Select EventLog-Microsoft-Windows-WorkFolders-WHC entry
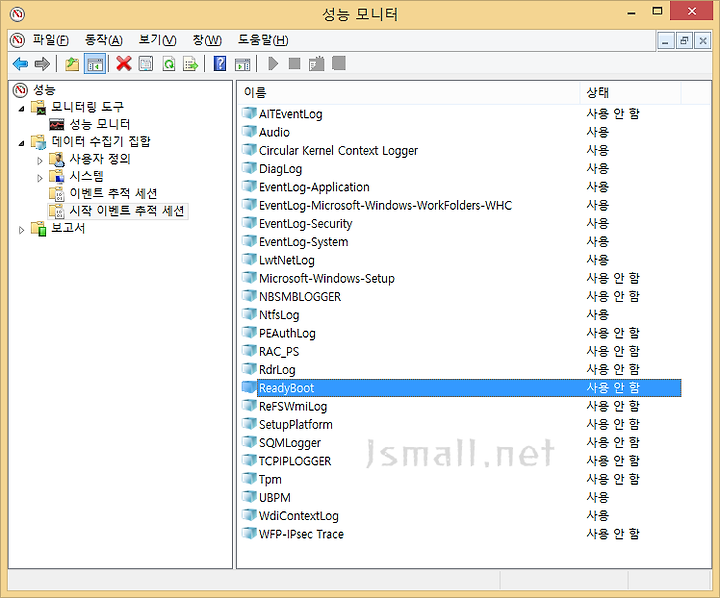Viewport: 720px width, 598px height. tap(385, 206)
